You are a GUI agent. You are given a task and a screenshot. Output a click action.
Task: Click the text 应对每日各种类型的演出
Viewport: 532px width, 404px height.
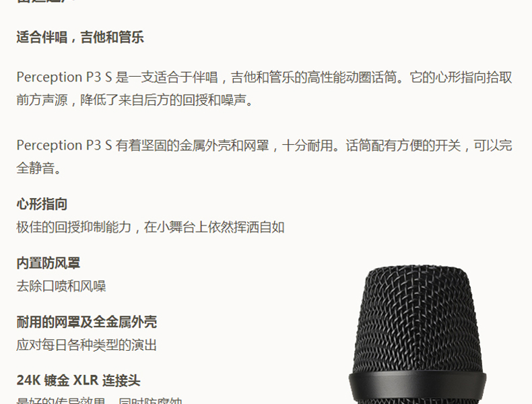pyautogui.click(x=86, y=345)
